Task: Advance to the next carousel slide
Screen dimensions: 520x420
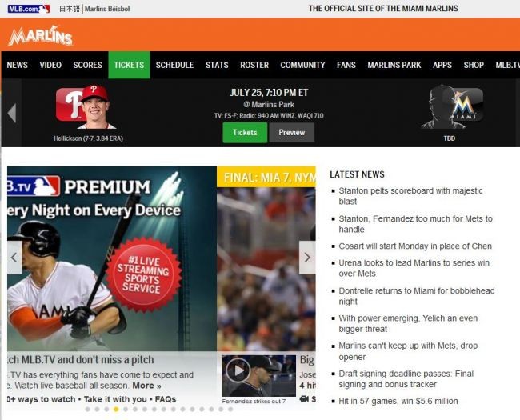Action: [307, 258]
